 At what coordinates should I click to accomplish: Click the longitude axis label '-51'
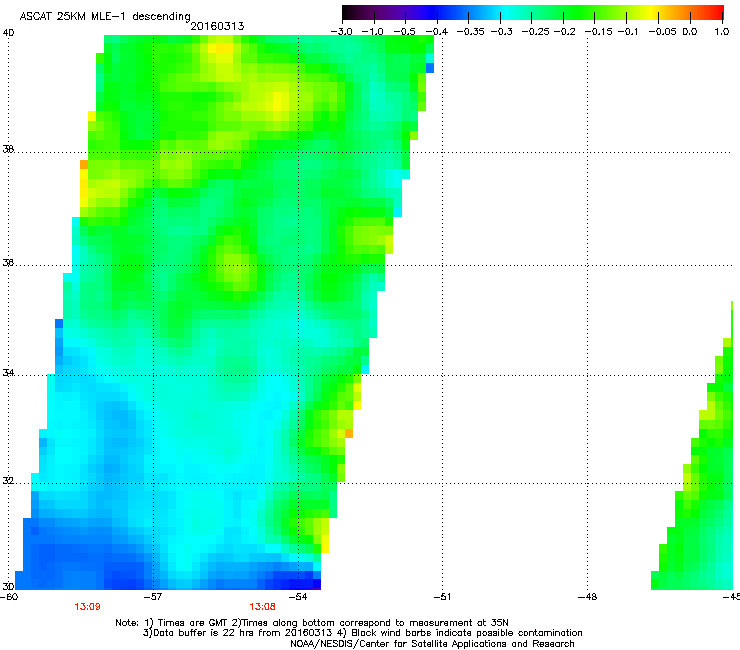click(x=442, y=597)
